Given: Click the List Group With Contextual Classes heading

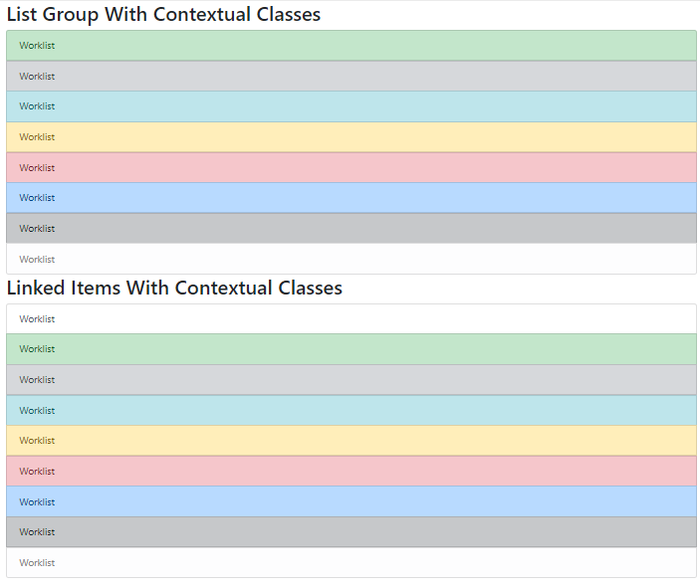Looking at the screenshot, I should pos(163,15).
